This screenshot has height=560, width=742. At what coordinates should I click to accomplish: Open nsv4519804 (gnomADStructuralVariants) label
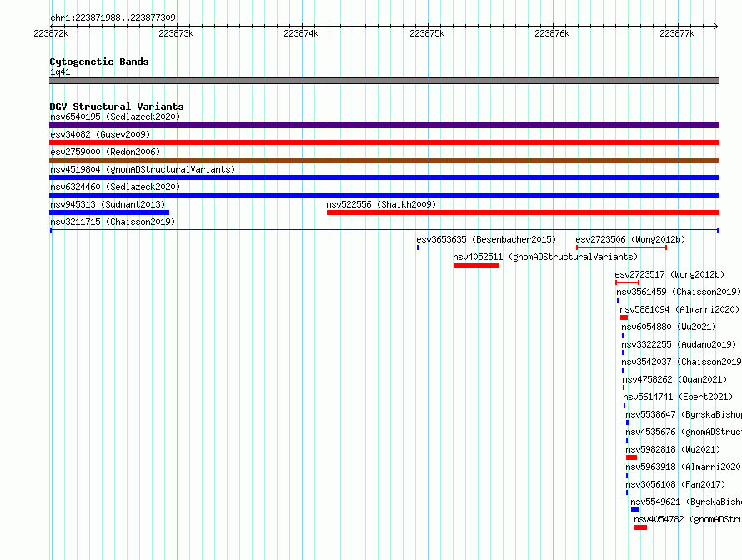pos(143,169)
